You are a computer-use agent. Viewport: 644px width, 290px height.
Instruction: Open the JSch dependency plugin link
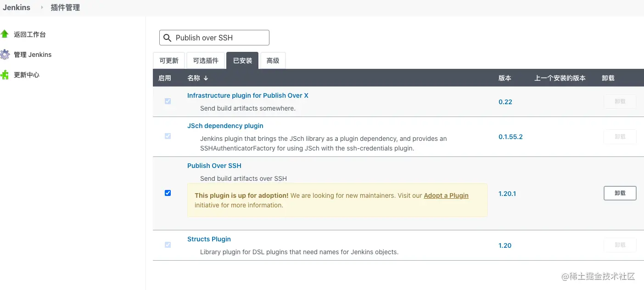point(225,126)
